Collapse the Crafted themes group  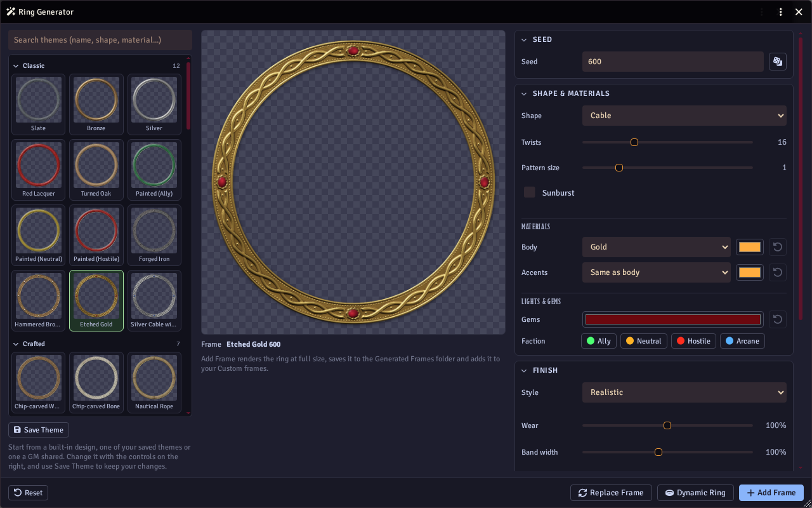coord(16,344)
